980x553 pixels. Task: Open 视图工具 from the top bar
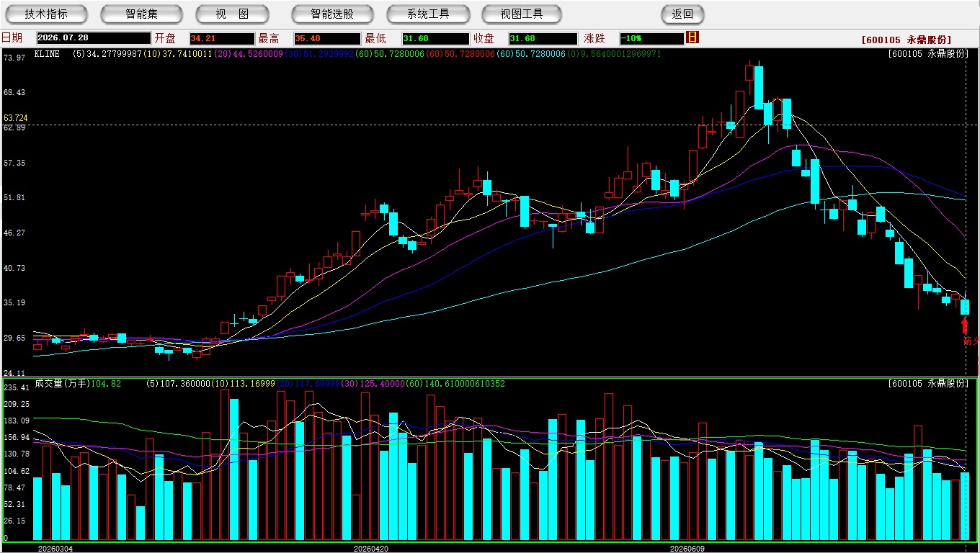tap(522, 14)
